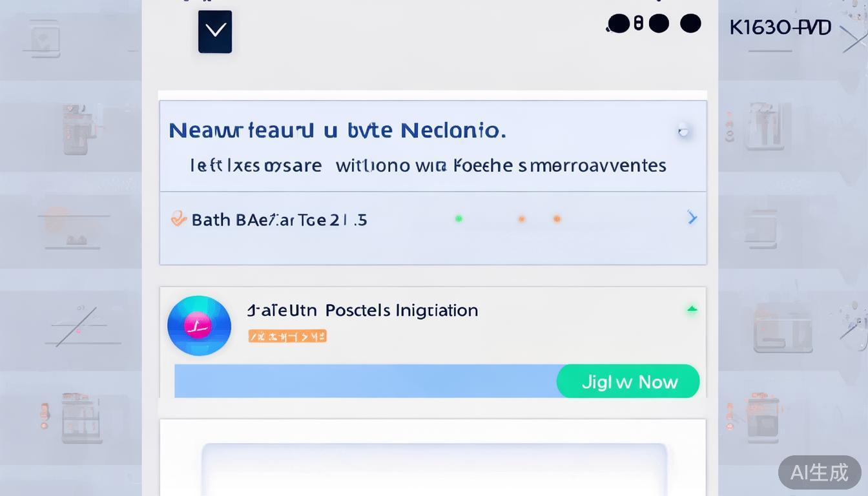868x496 pixels.
Task: Click the AI生成 badge
Action: point(820,472)
